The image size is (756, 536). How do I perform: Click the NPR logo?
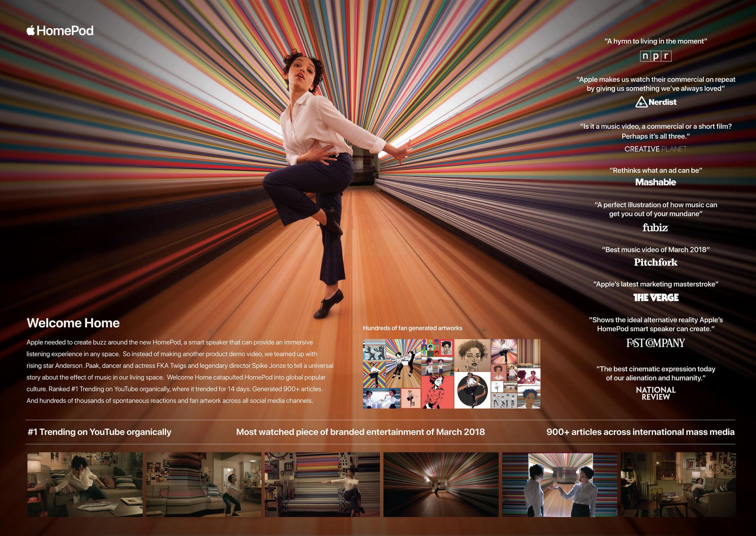pos(655,56)
